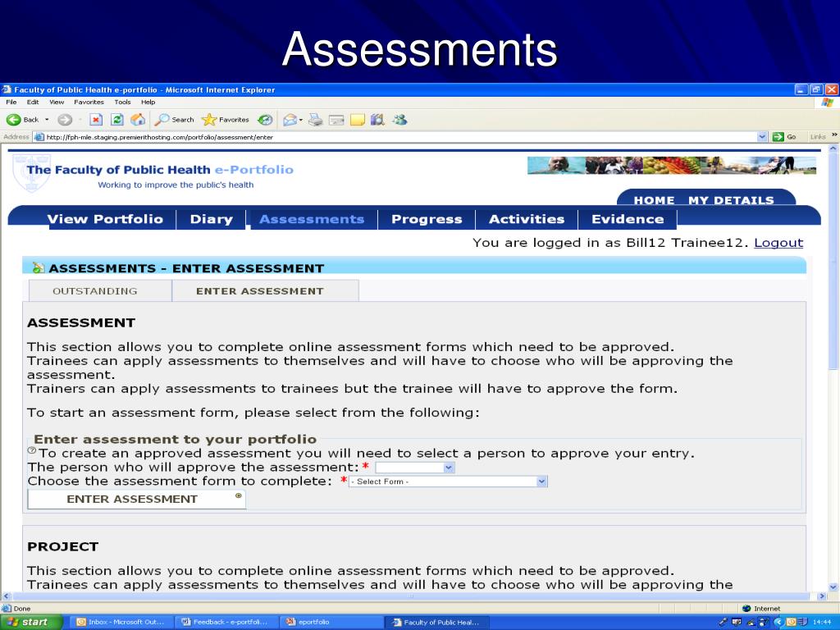Print the page using the printer icon
Image resolution: width=840 pixels, height=630 pixels.
(316, 120)
